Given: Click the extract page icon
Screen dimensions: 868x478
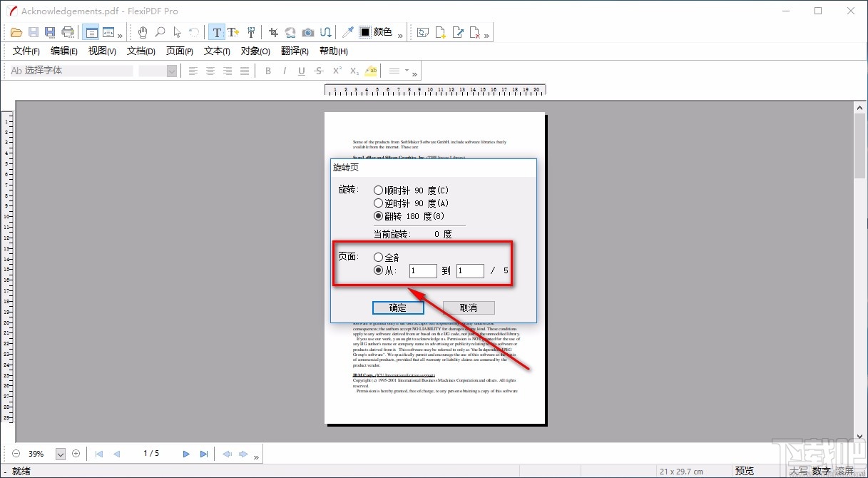Looking at the screenshot, I should pyautogui.click(x=458, y=32).
